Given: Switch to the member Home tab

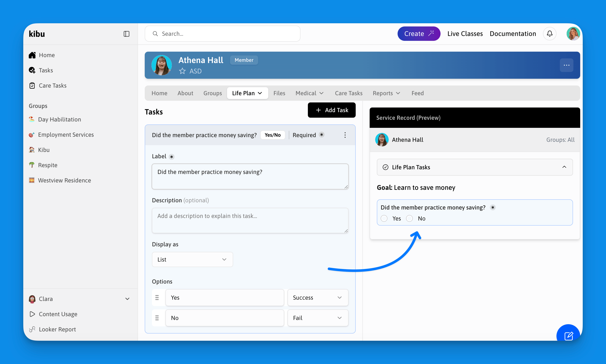Looking at the screenshot, I should point(159,93).
